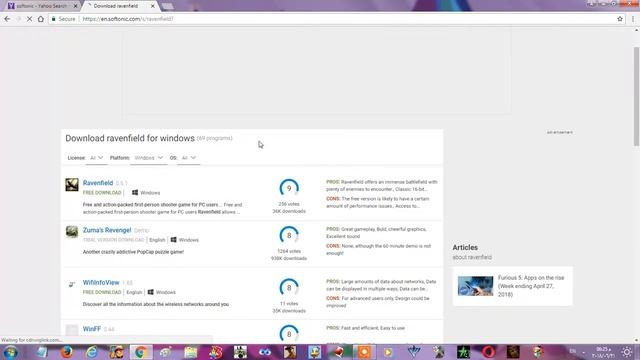Click the Download ravenfield for windows heading

pos(130,138)
